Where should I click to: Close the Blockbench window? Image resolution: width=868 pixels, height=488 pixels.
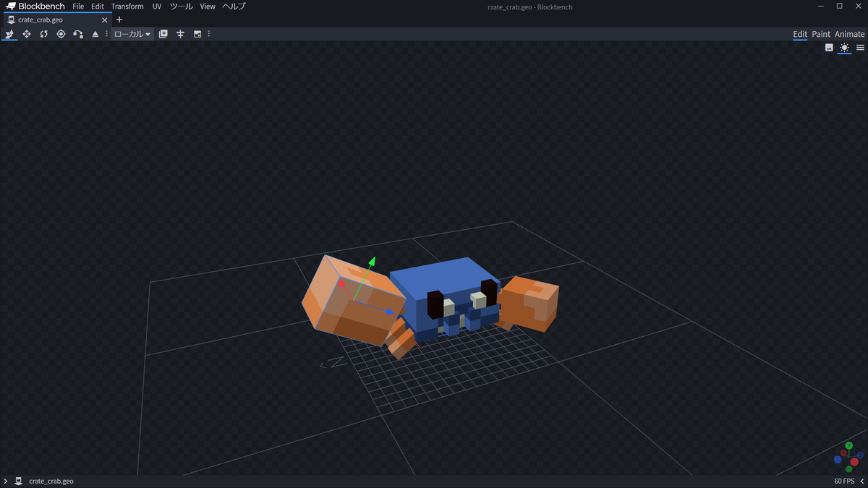coord(858,7)
